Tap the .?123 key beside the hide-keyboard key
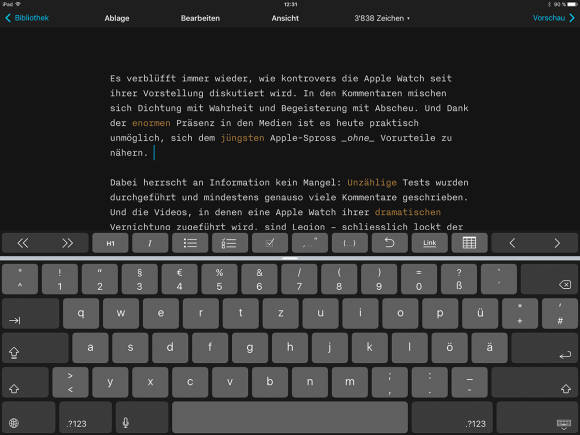 pyautogui.click(x=452, y=417)
